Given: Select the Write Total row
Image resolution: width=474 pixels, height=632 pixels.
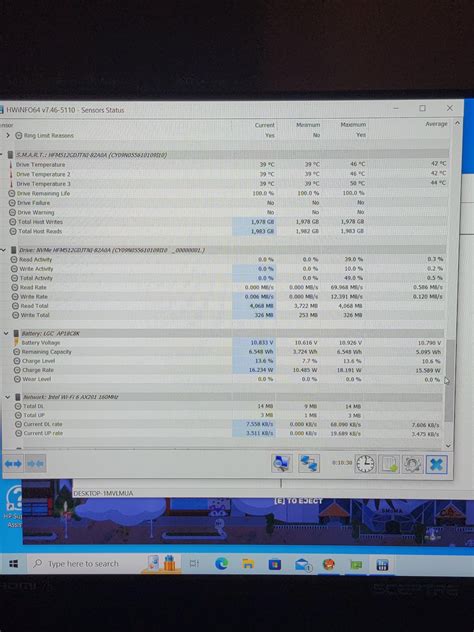Looking at the screenshot, I should click(228, 315).
